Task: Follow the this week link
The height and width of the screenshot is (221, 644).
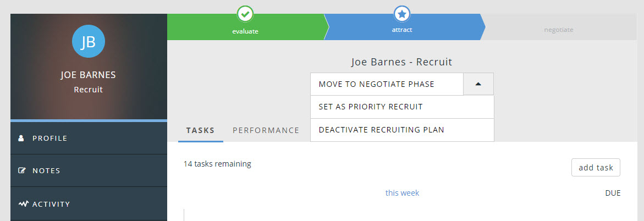Action: [x=402, y=193]
